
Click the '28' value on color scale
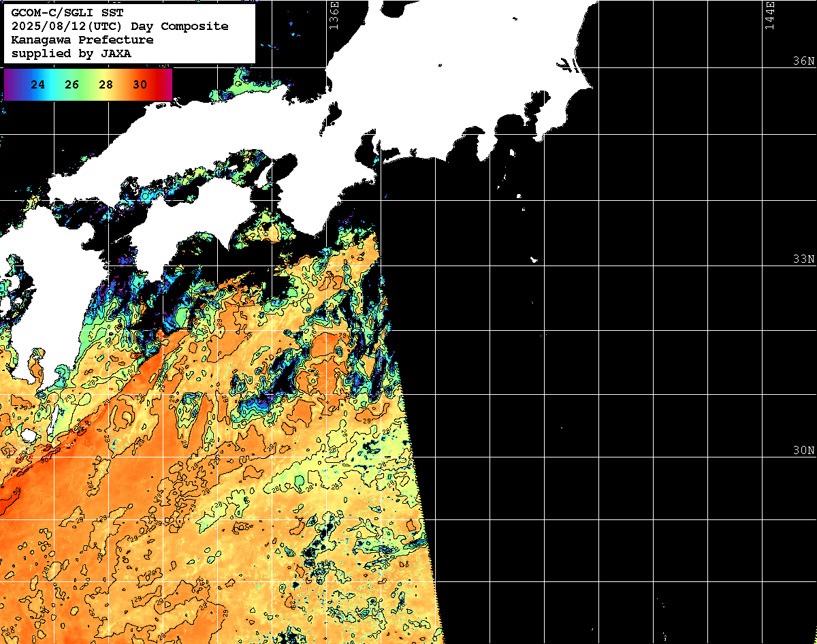[106, 85]
